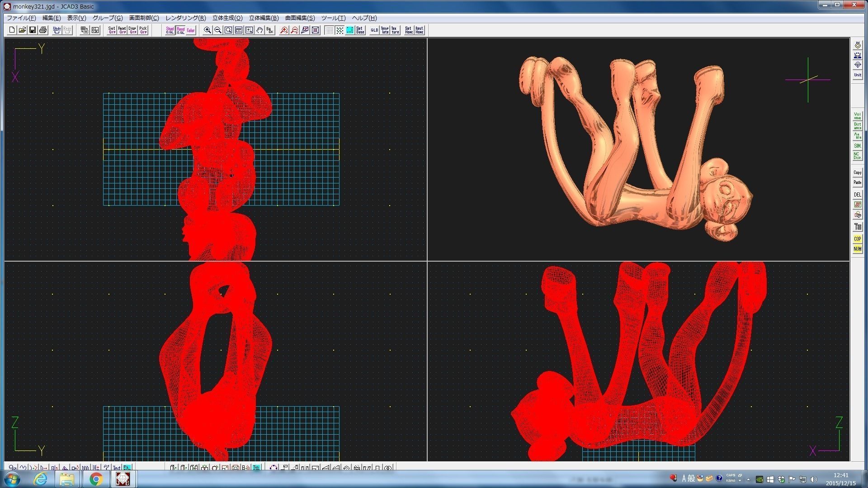Click the Undo toolbar button

click(57, 30)
